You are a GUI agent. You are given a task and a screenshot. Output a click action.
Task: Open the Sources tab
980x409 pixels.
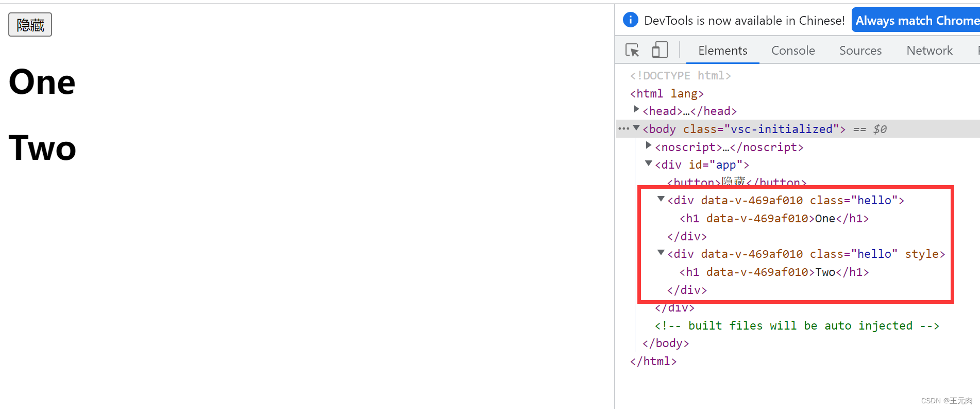pyautogui.click(x=860, y=51)
